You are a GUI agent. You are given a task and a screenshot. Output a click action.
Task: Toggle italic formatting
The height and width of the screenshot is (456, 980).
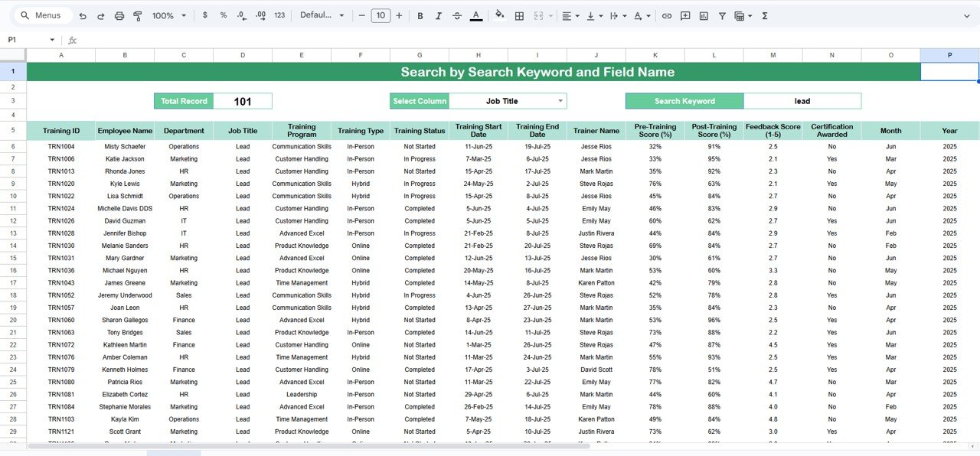(439, 15)
